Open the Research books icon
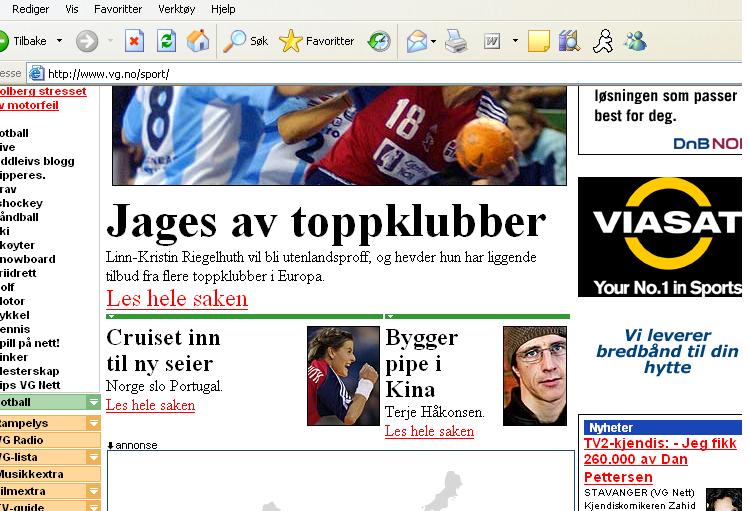This screenshot has height=511, width=749. point(569,41)
